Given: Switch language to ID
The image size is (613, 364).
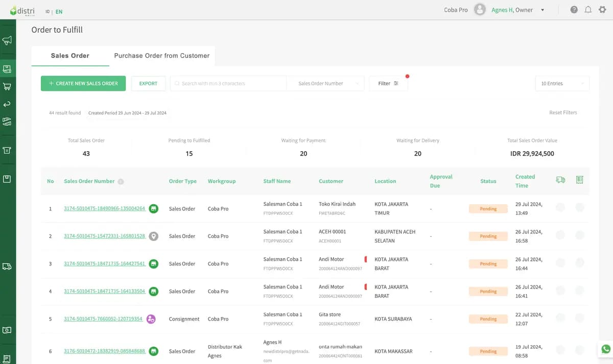Looking at the screenshot, I should pyautogui.click(x=48, y=11).
